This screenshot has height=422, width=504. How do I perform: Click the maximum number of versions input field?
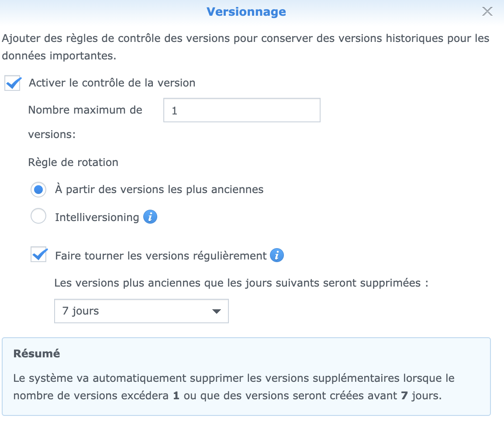coord(242,110)
